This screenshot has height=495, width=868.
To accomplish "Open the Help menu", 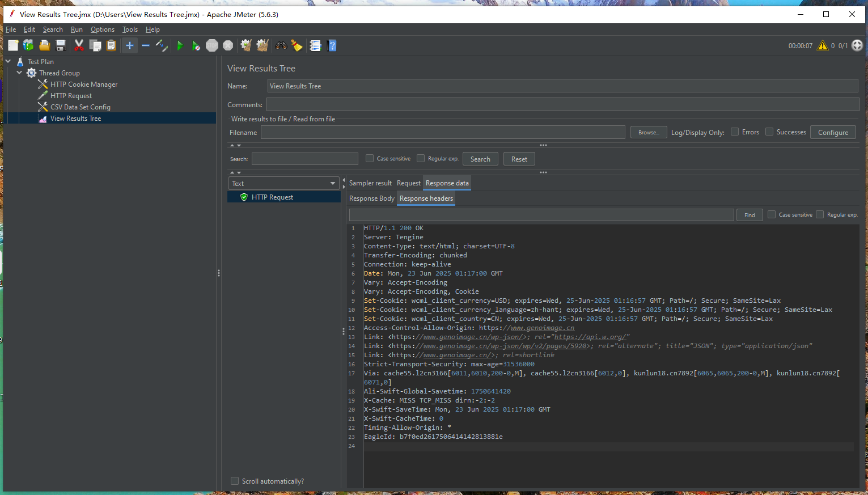I will click(x=153, y=29).
